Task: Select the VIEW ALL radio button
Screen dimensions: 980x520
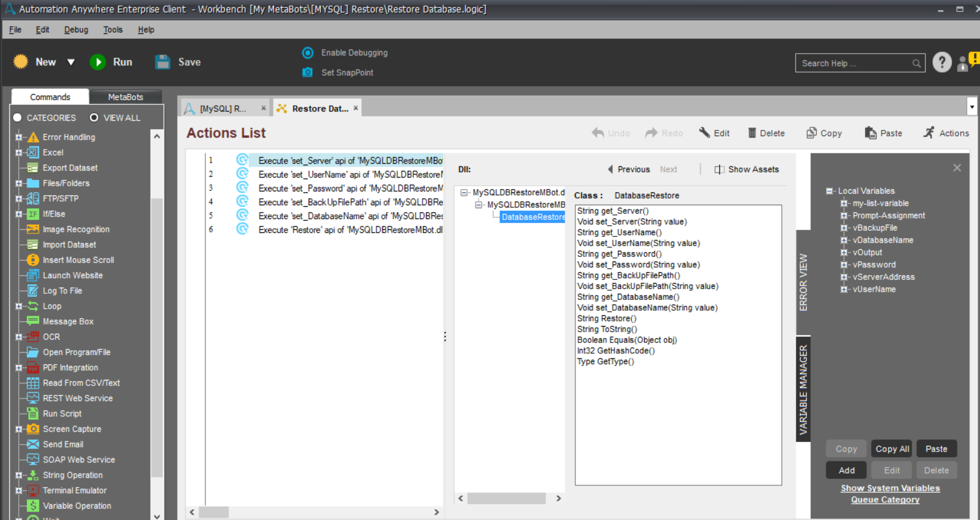Action: click(x=94, y=118)
